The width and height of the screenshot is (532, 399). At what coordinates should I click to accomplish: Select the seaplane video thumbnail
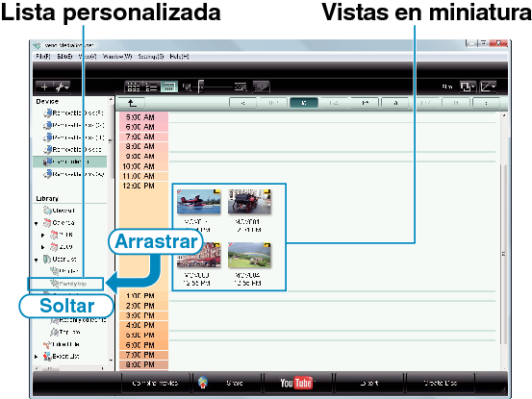[x=199, y=202]
